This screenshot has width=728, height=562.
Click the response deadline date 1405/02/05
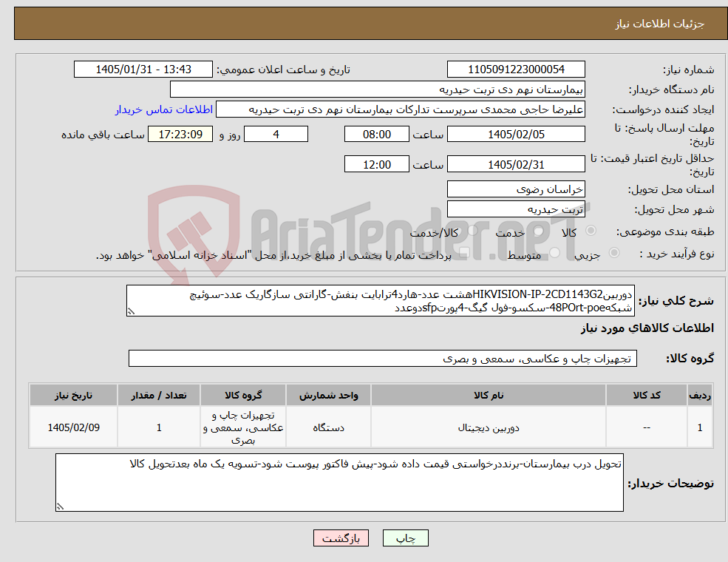(516, 135)
